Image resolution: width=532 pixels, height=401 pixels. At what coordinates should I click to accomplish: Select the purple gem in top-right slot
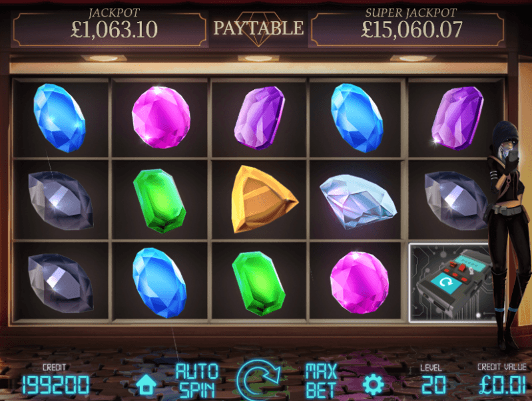click(x=457, y=118)
